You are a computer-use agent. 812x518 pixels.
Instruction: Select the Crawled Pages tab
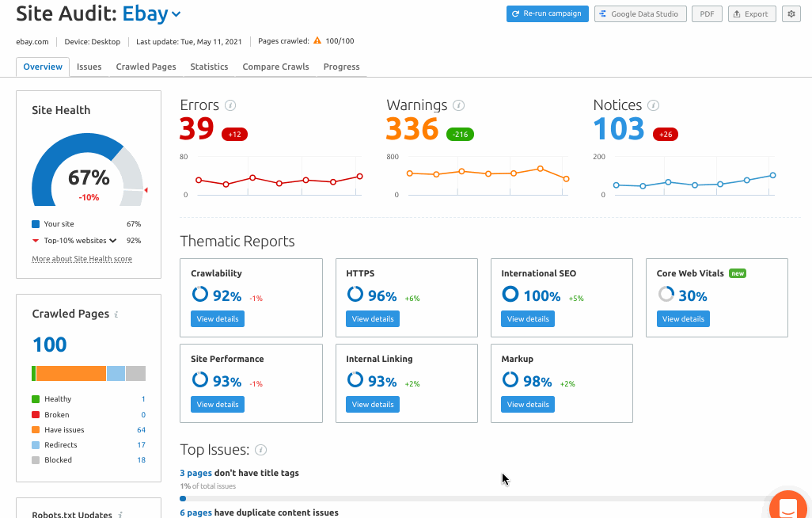(146, 67)
